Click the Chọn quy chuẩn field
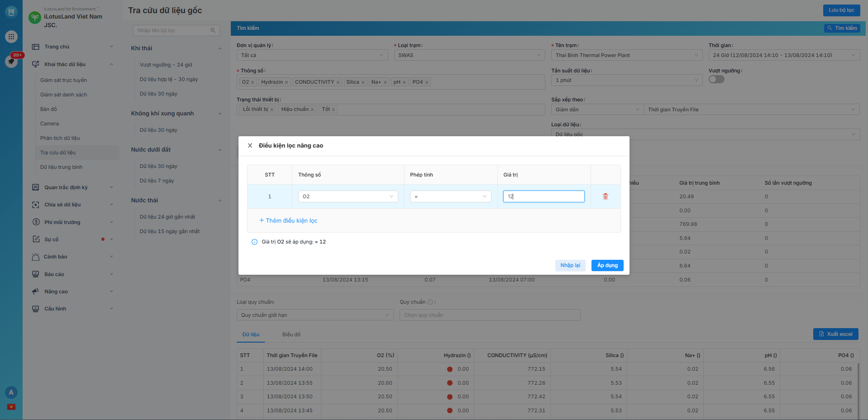The image size is (868, 420). click(490, 315)
